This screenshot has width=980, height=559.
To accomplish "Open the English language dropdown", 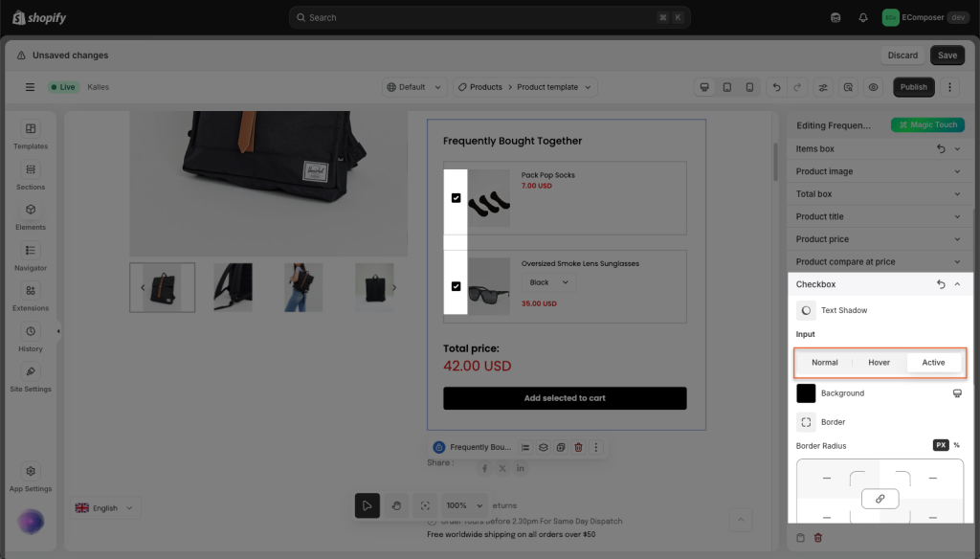I will tap(106, 508).
